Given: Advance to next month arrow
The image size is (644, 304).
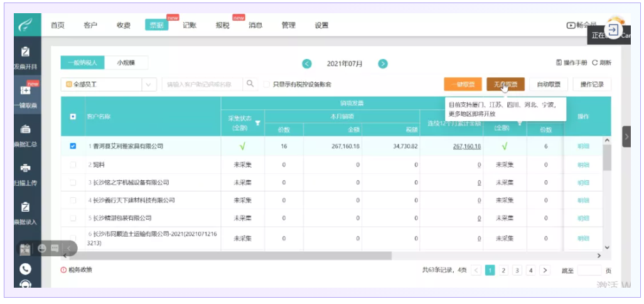Looking at the screenshot, I should click(382, 63).
